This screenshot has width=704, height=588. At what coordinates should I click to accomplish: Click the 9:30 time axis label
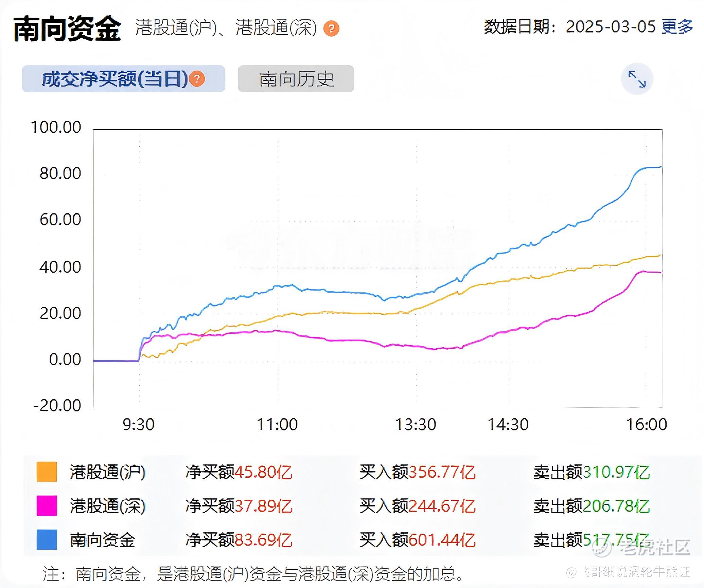[x=139, y=425]
